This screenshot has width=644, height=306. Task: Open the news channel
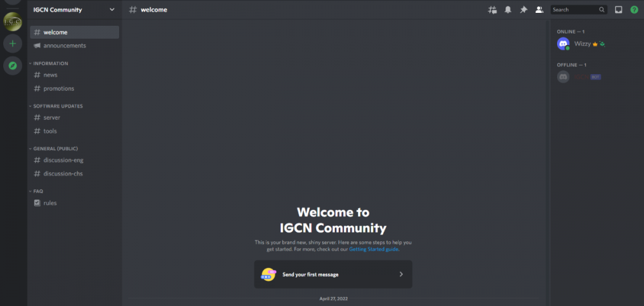(75, 75)
